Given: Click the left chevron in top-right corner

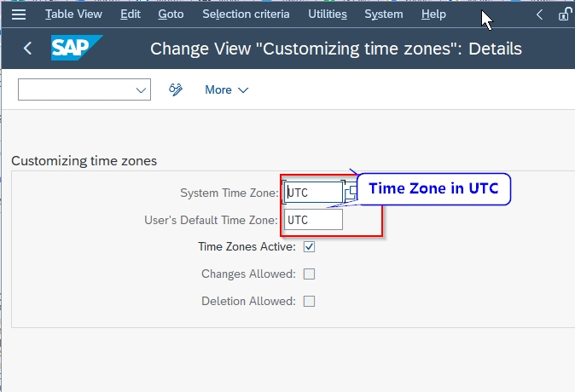Looking at the screenshot, I should pos(539,14).
